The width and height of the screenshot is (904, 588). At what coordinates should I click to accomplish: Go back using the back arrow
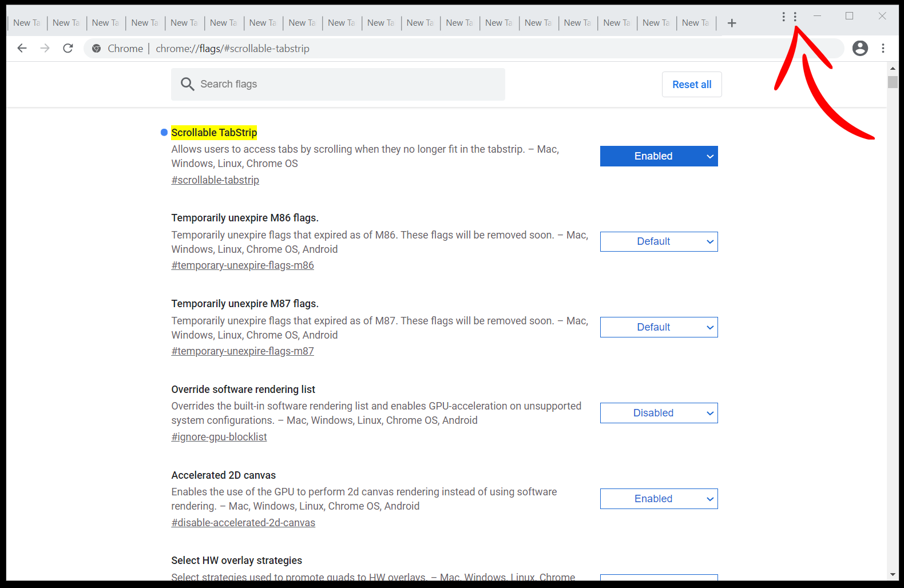pyautogui.click(x=22, y=48)
